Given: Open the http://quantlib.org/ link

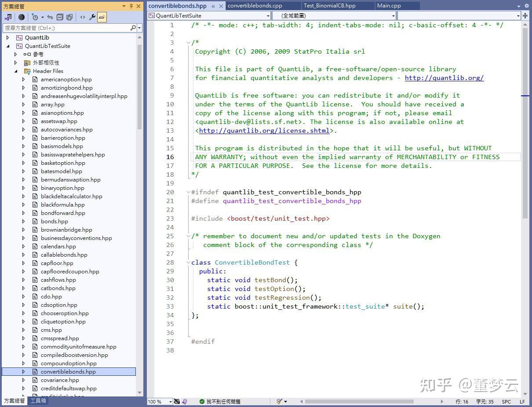Looking at the screenshot, I should pos(444,78).
